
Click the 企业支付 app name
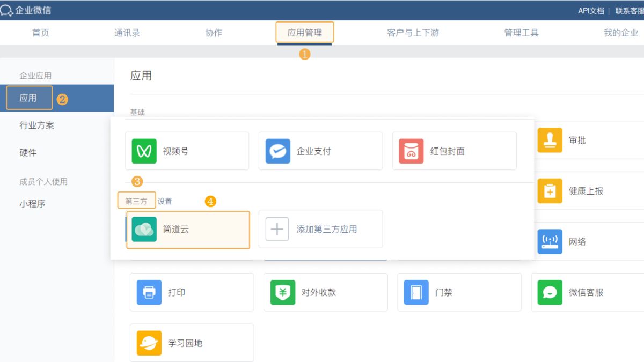(314, 151)
